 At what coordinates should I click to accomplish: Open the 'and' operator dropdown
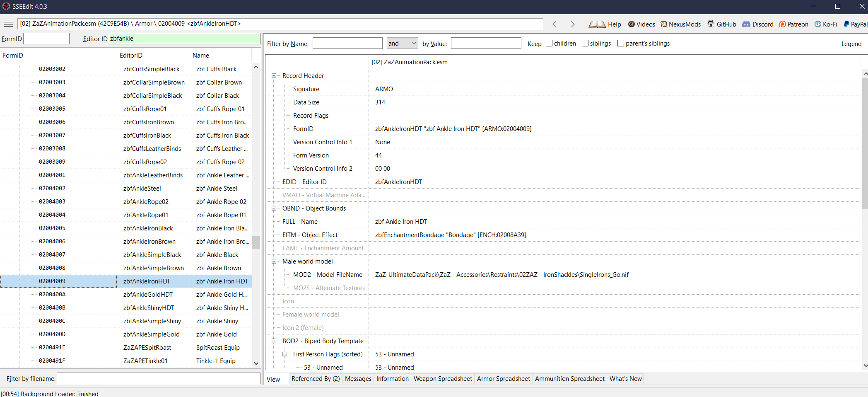402,43
